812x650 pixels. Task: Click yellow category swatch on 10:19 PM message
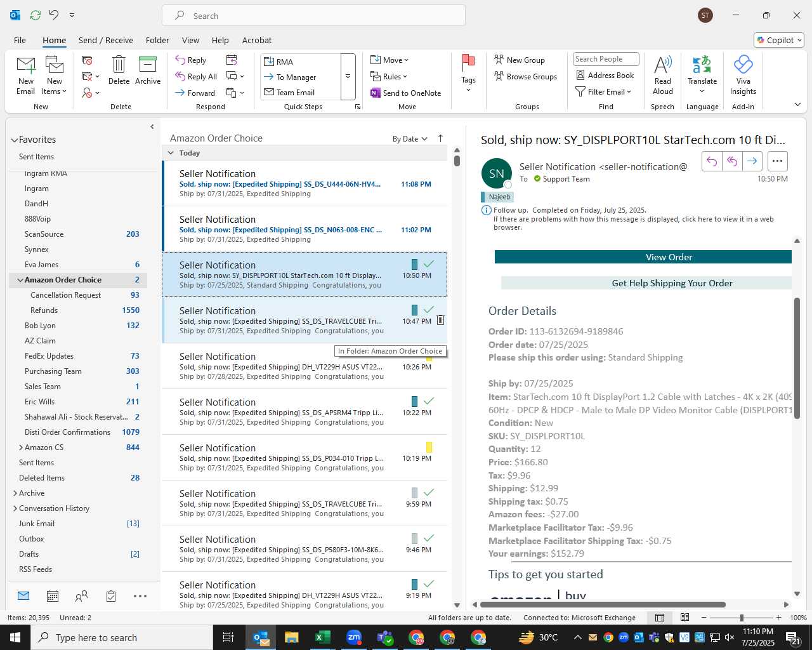[x=429, y=447]
